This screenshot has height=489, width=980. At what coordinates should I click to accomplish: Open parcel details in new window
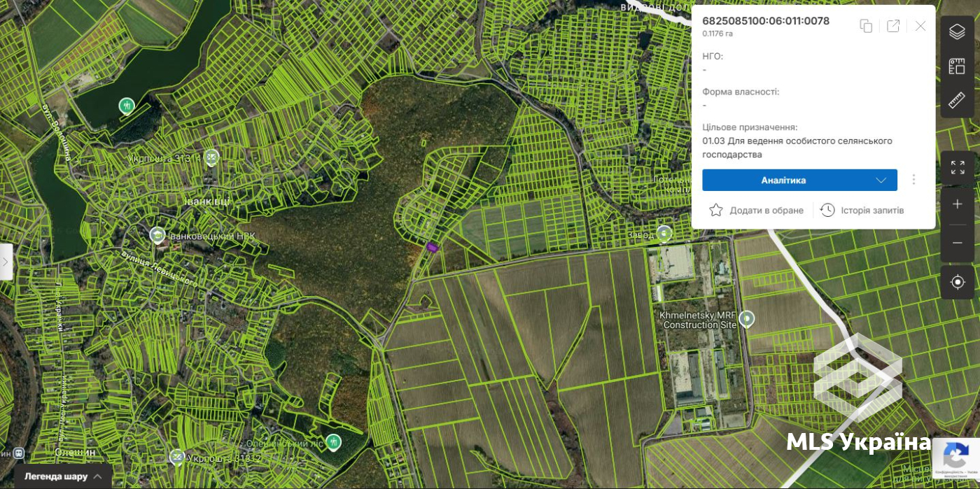[893, 26]
